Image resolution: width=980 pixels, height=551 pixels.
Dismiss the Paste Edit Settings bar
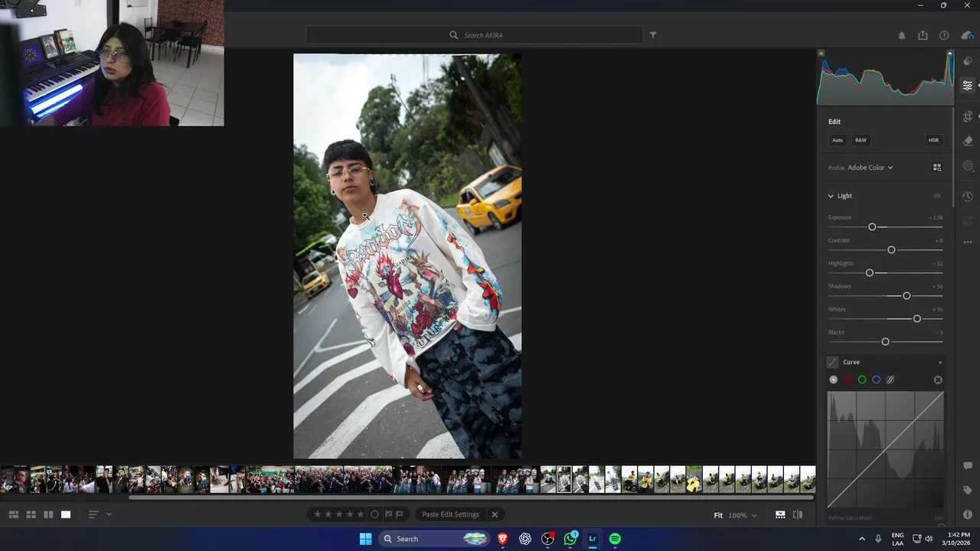495,514
